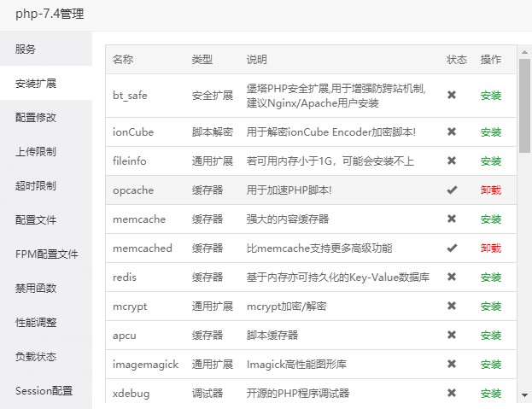The width and height of the screenshot is (532, 409).
Task: Install the ionCube extension
Action: pos(491,132)
